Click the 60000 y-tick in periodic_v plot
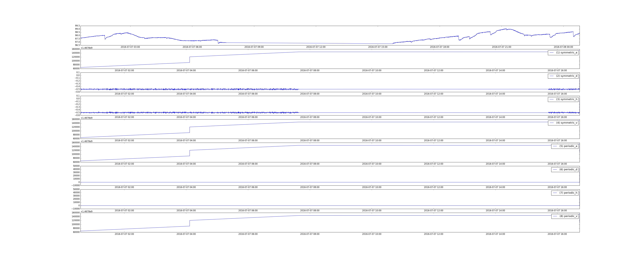The image size is (644, 258). click(76, 232)
